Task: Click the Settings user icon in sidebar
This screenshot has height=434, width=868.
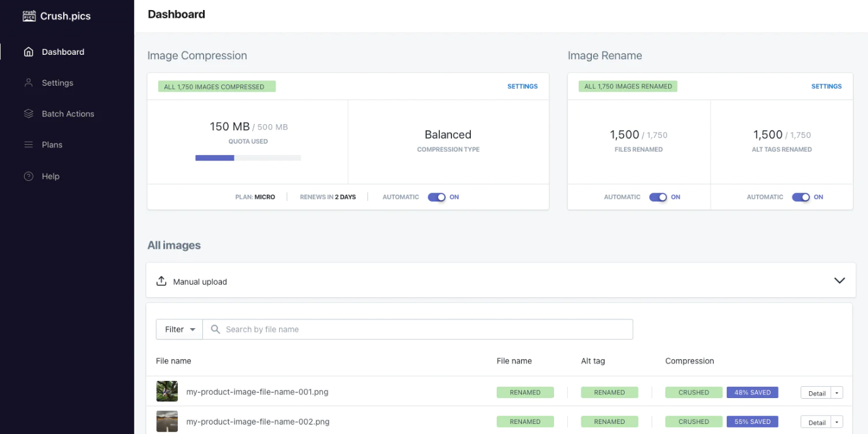Action: click(x=28, y=83)
